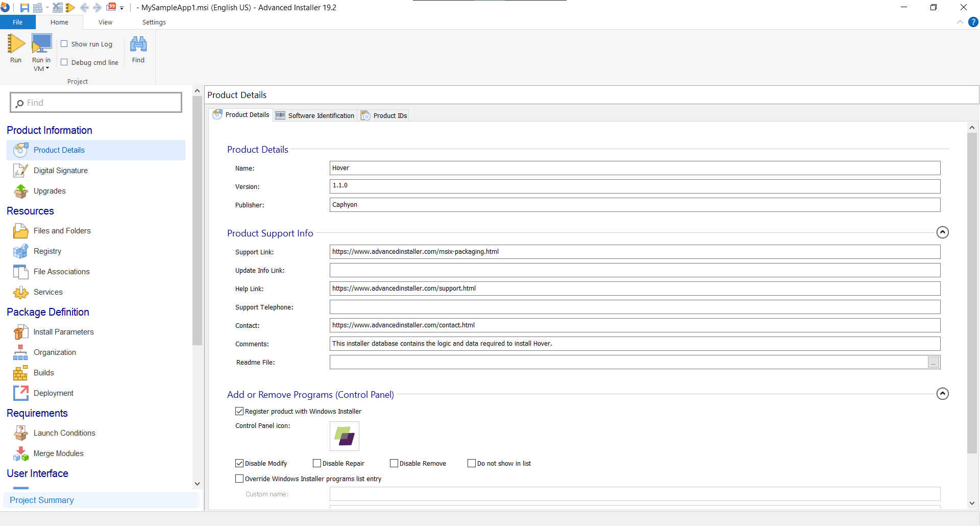Click the Resources section heading
Image resolution: width=980 pixels, height=526 pixels.
[x=30, y=211]
